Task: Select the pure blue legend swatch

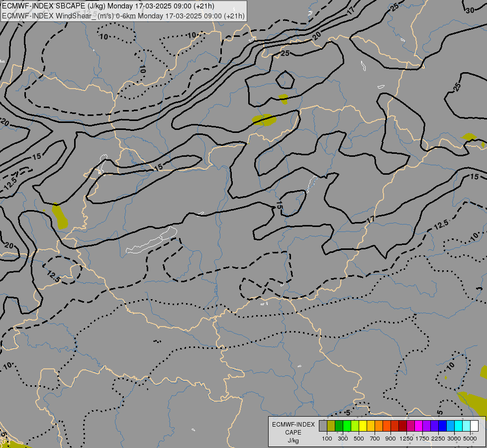Action: (x=443, y=426)
